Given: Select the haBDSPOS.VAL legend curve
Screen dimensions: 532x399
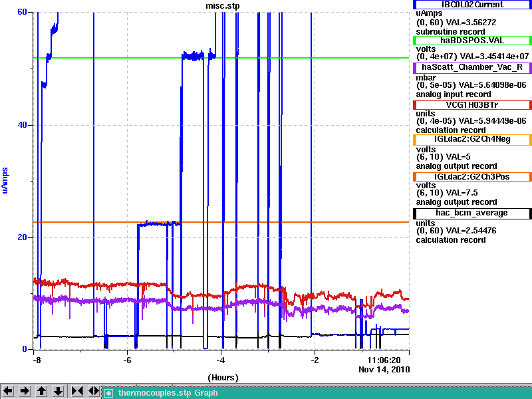Looking at the screenshot, I should tap(472, 41).
